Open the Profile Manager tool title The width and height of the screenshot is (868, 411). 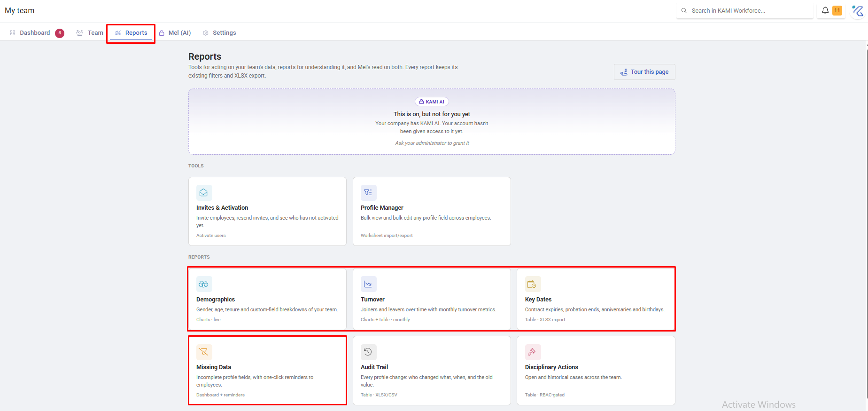tap(382, 208)
